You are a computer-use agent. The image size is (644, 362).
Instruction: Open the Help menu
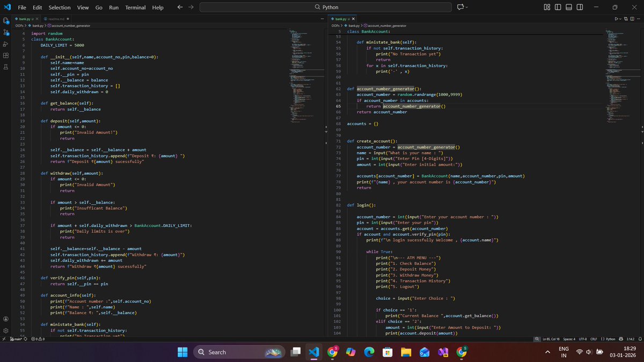pos(158,8)
